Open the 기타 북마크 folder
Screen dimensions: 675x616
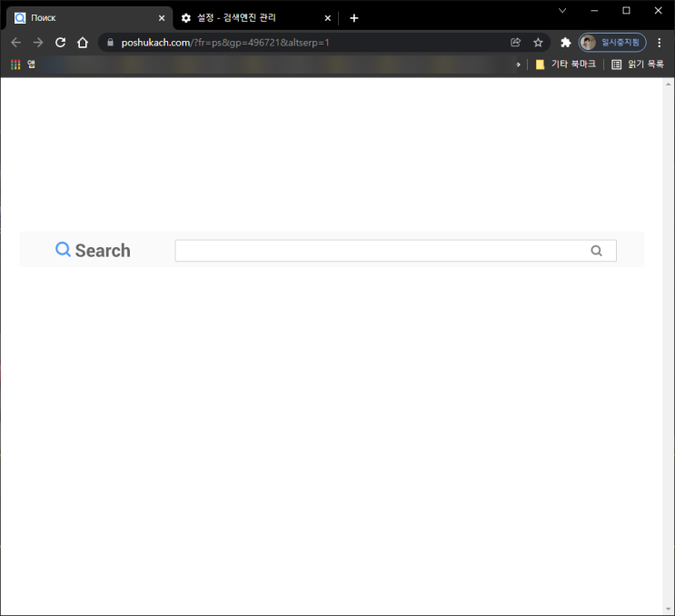pyautogui.click(x=565, y=65)
